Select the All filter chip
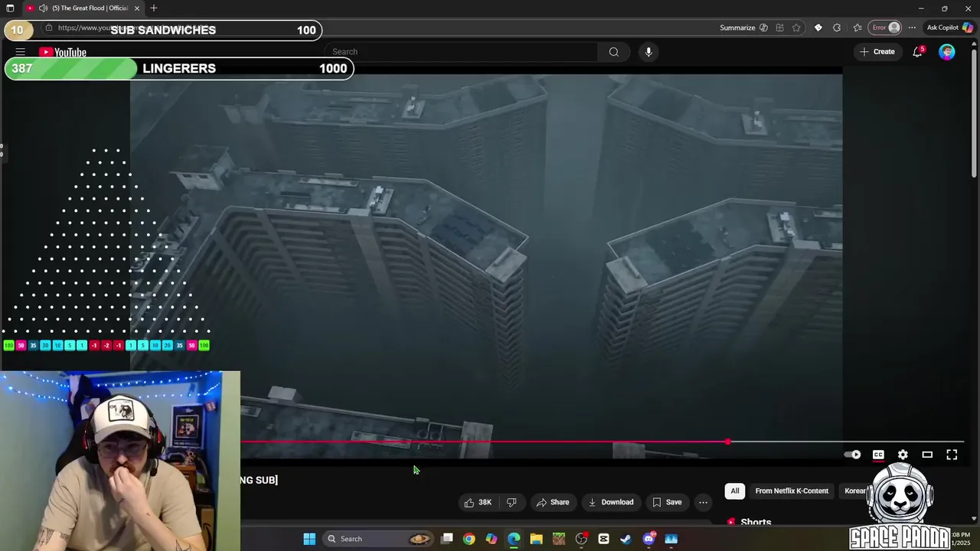980x551 pixels. pyautogui.click(x=735, y=491)
